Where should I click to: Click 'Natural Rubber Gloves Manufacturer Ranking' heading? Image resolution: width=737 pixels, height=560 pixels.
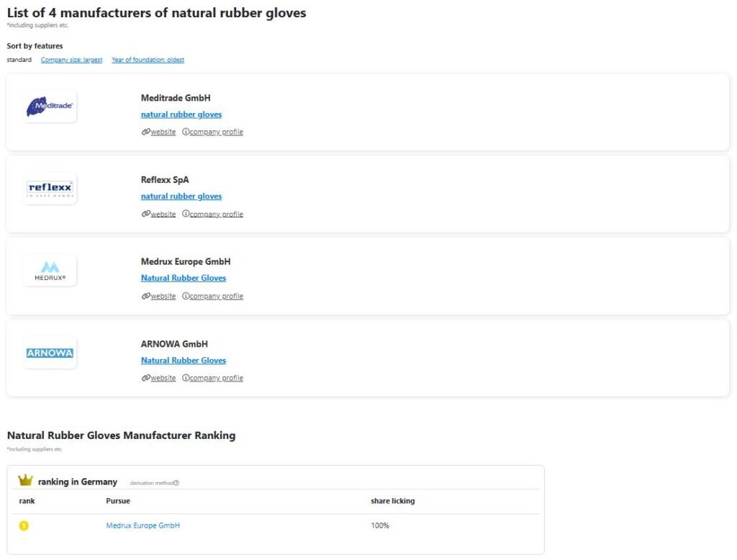click(x=121, y=435)
